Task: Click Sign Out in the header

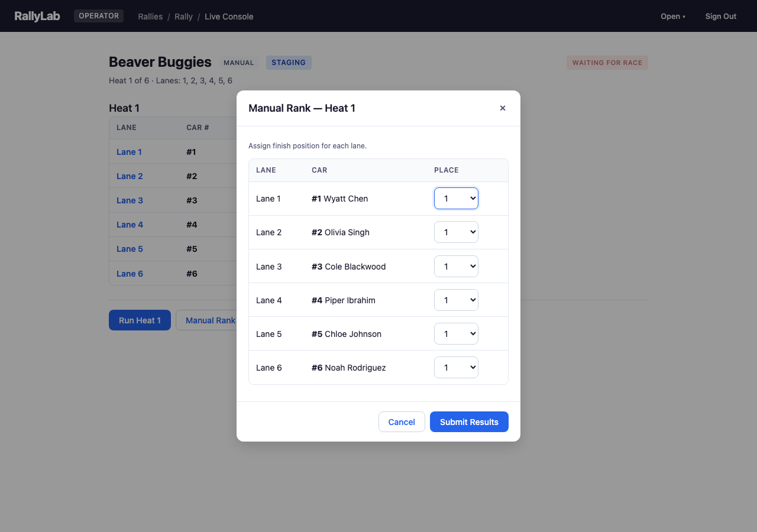Action: pos(720,17)
